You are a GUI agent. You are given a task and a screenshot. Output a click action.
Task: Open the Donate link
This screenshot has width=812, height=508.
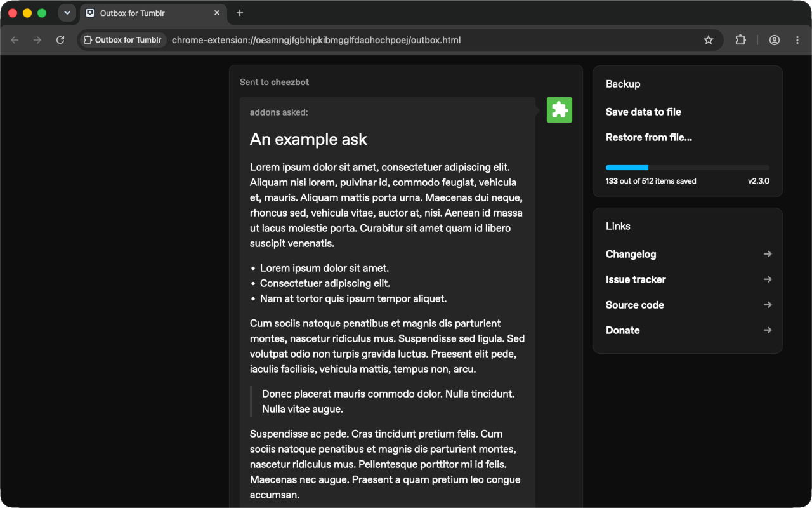click(x=688, y=330)
